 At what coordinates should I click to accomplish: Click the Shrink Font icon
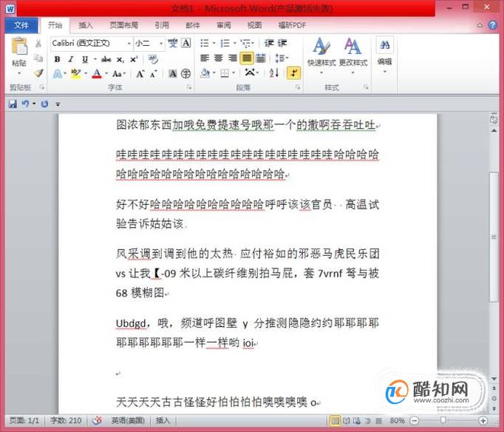pos(153,74)
